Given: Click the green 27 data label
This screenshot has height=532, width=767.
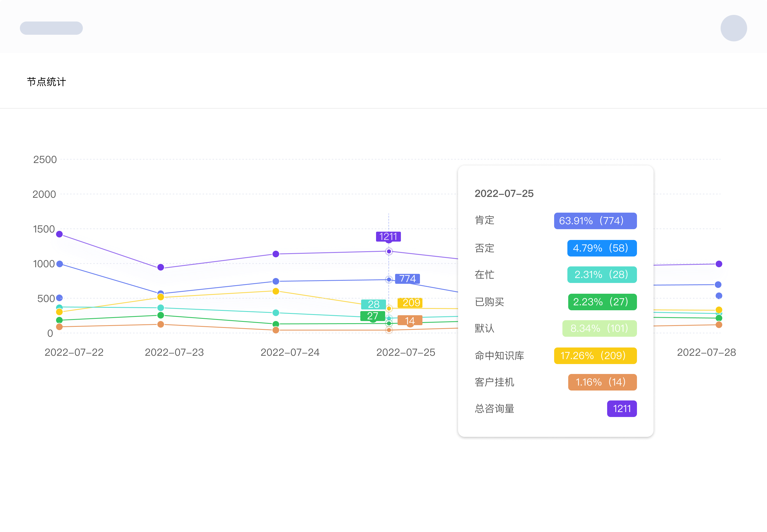Looking at the screenshot, I should pyautogui.click(x=372, y=316).
